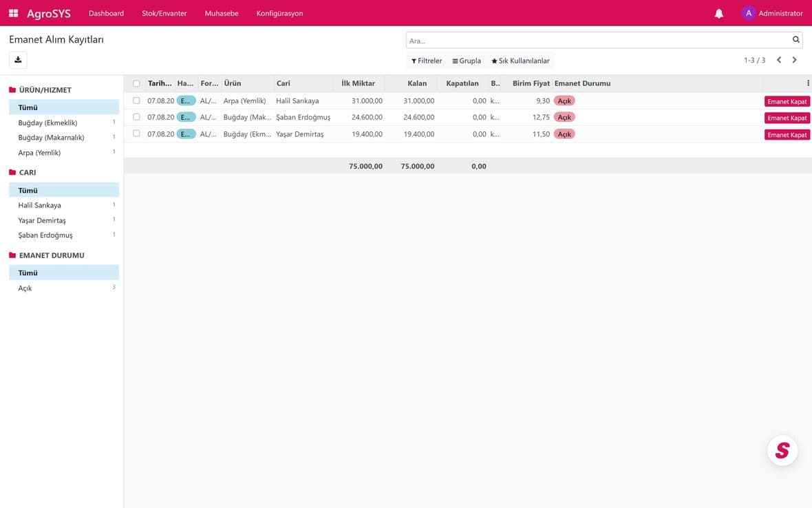Screen dimensions: 812x508
Task: Check the Yaşar Demirtaş row checkbox
Action: (x=136, y=134)
